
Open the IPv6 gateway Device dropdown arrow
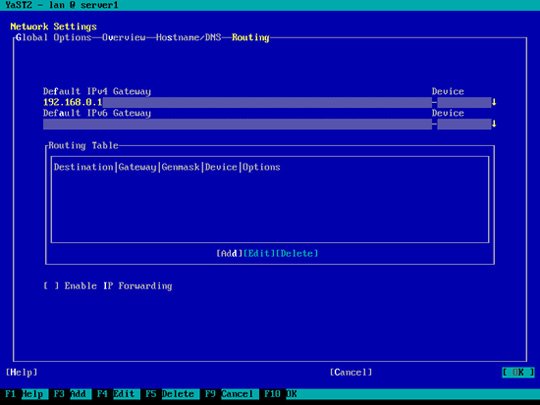(494, 124)
